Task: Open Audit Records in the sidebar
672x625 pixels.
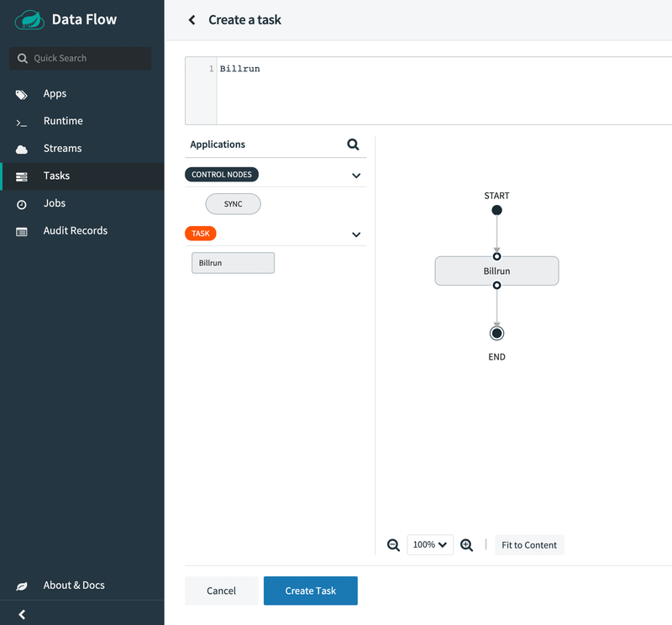Action: [x=82, y=231]
